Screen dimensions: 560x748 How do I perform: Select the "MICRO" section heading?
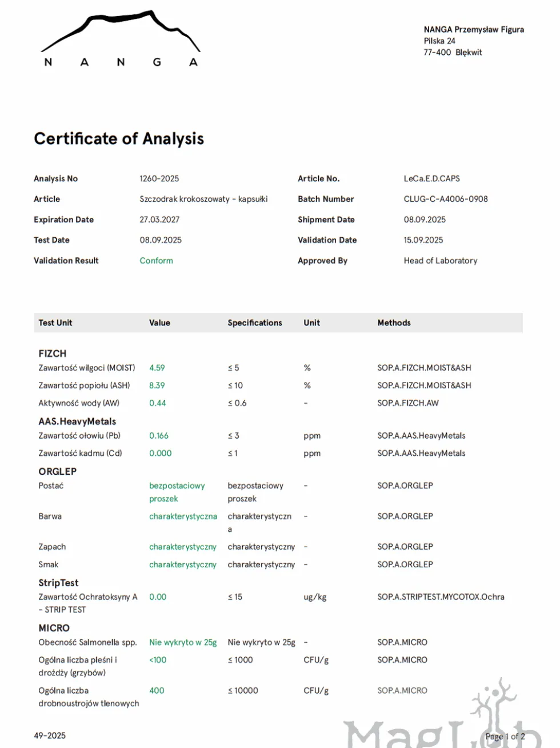pyautogui.click(x=54, y=628)
